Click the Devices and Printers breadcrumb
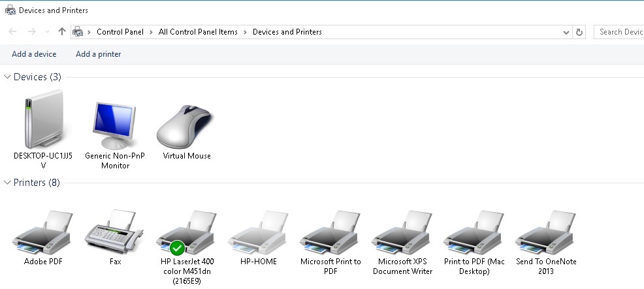This screenshot has height=289, width=644. point(287,32)
